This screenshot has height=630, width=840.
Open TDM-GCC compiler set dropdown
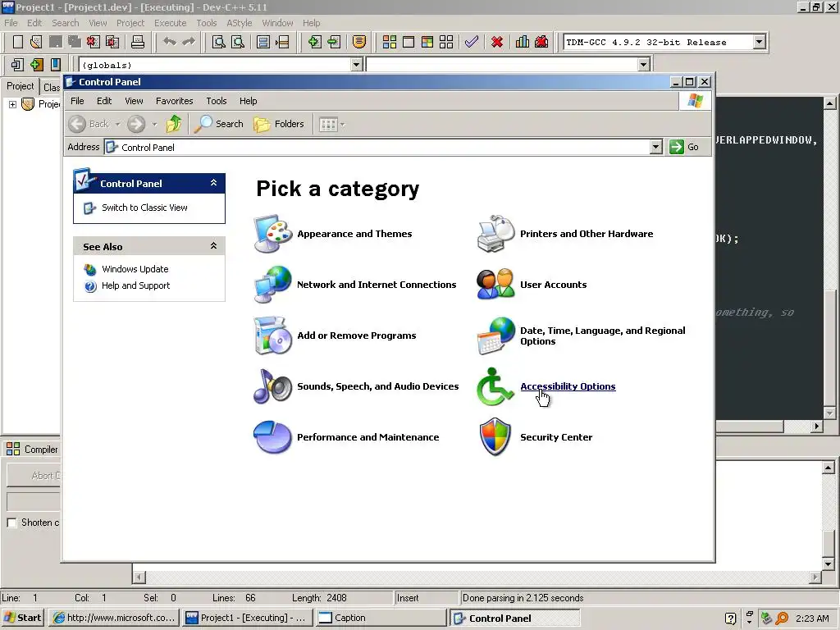pyautogui.click(x=759, y=42)
